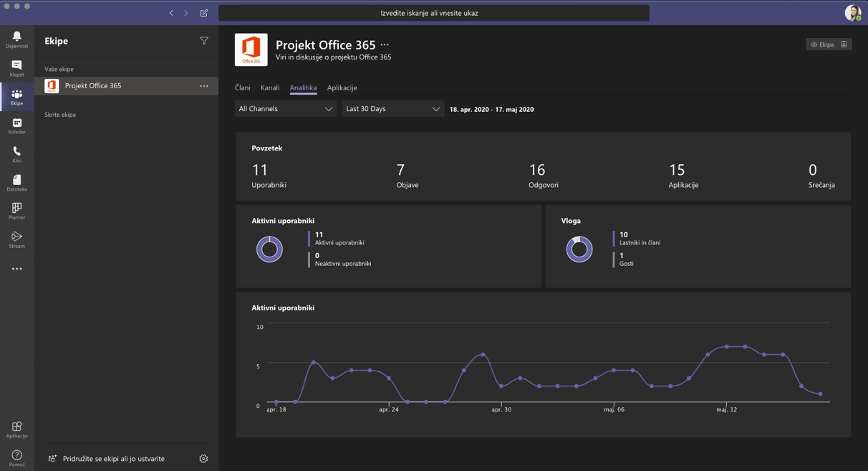
Task: Expand Skrite ekipe hidden teams section
Action: click(60, 115)
